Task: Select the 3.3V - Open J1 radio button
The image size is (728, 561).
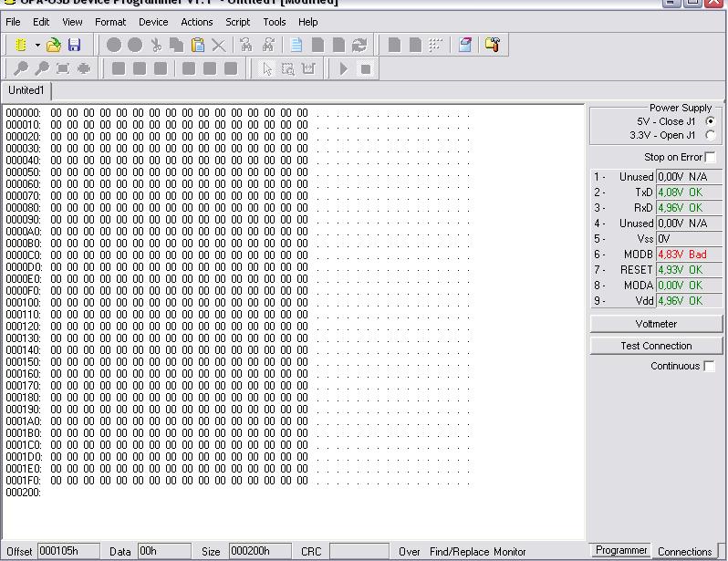Action: 710,135
